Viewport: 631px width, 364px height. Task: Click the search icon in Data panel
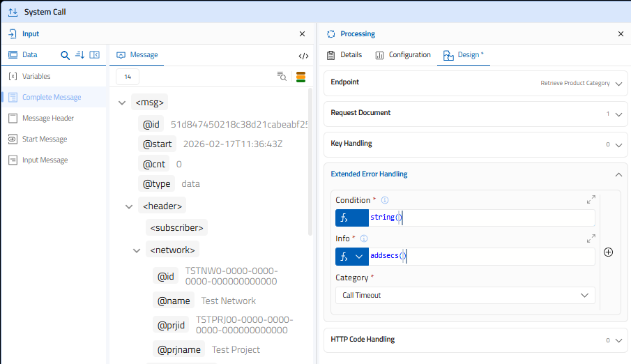65,55
